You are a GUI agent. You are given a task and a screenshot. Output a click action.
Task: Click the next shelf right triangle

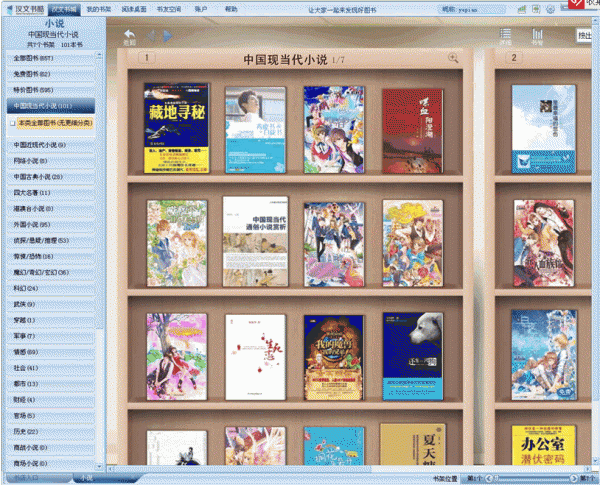(x=168, y=36)
